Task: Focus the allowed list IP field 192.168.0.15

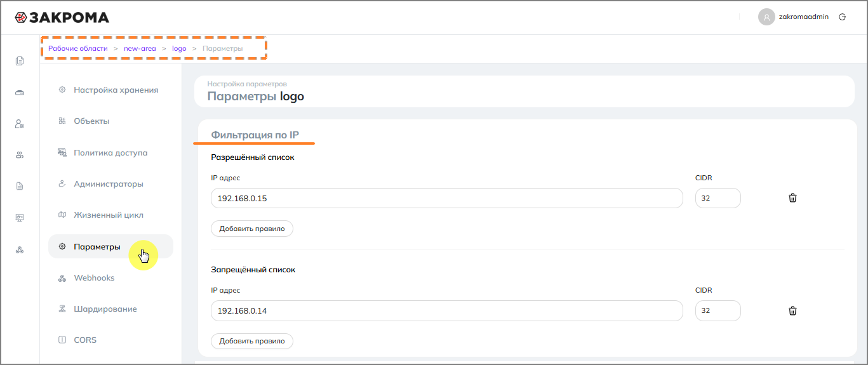Action: pos(446,198)
